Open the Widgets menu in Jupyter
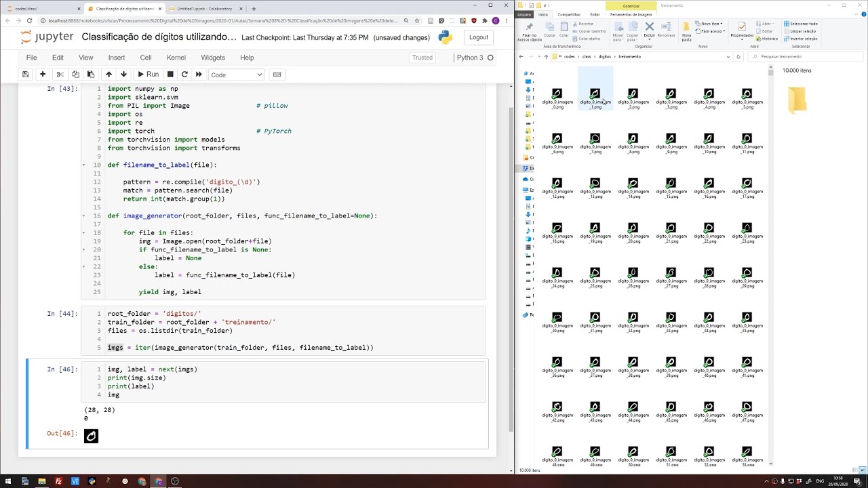 coord(213,58)
